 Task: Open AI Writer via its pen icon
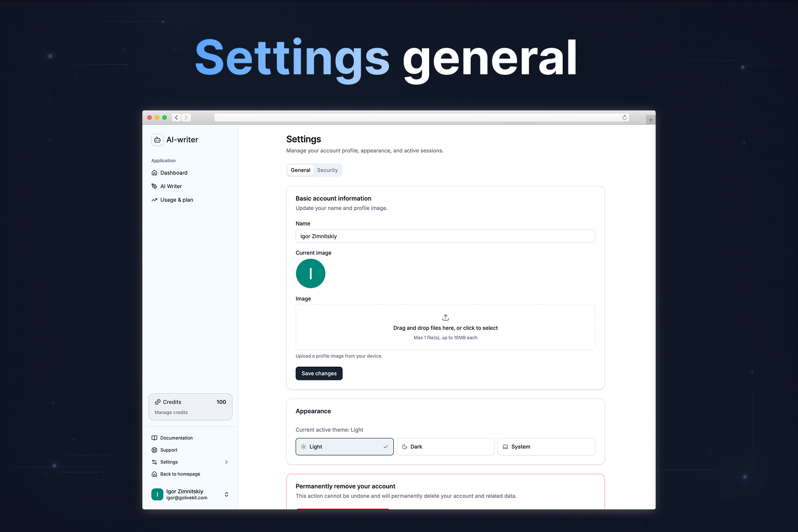click(154, 186)
